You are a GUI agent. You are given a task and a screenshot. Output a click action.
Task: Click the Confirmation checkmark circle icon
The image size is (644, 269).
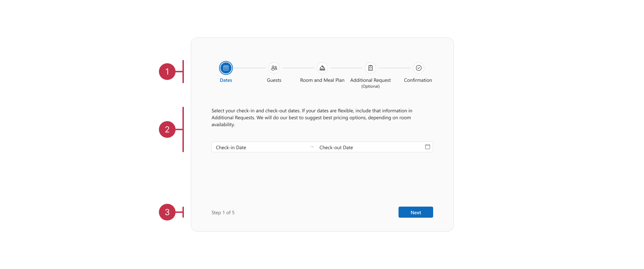coord(418,68)
